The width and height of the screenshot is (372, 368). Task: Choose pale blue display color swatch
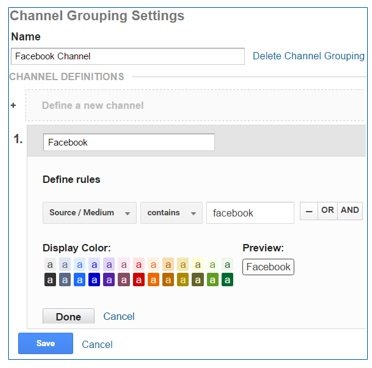coord(79,265)
